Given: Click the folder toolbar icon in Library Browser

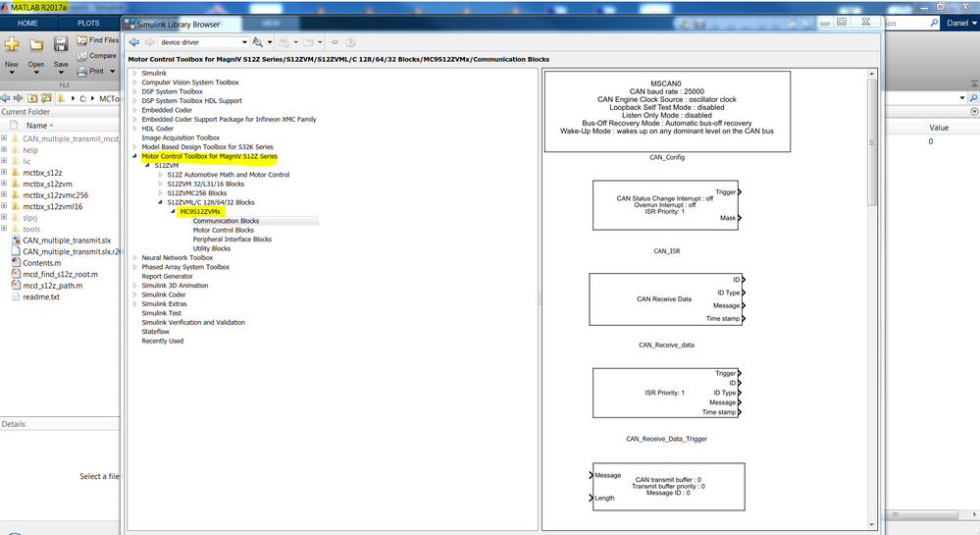Looking at the screenshot, I should click(308, 42).
